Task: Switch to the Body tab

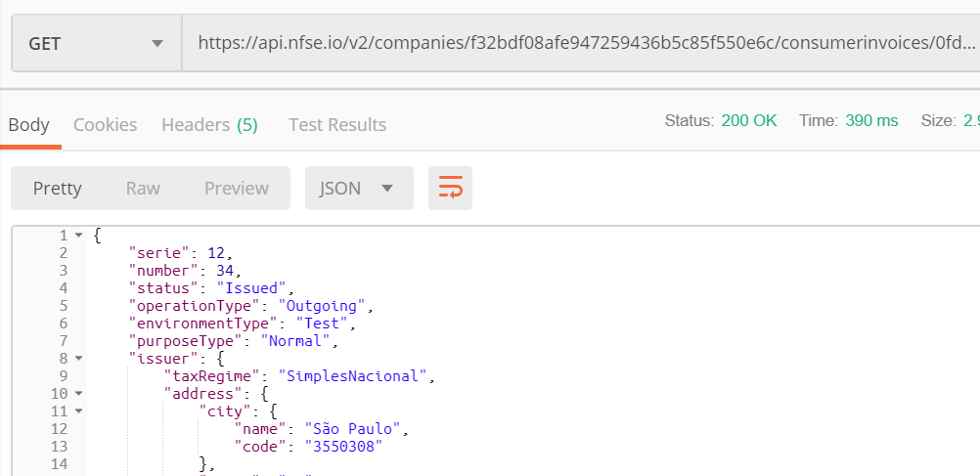Action: (x=29, y=125)
